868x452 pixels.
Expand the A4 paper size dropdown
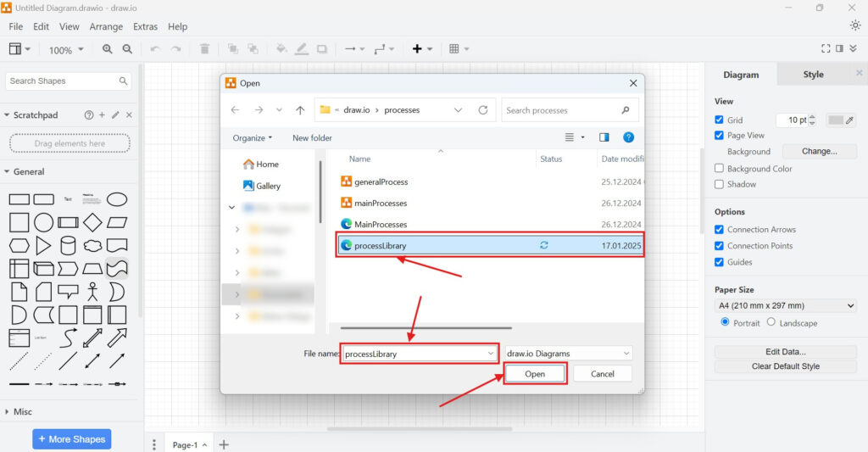point(786,305)
